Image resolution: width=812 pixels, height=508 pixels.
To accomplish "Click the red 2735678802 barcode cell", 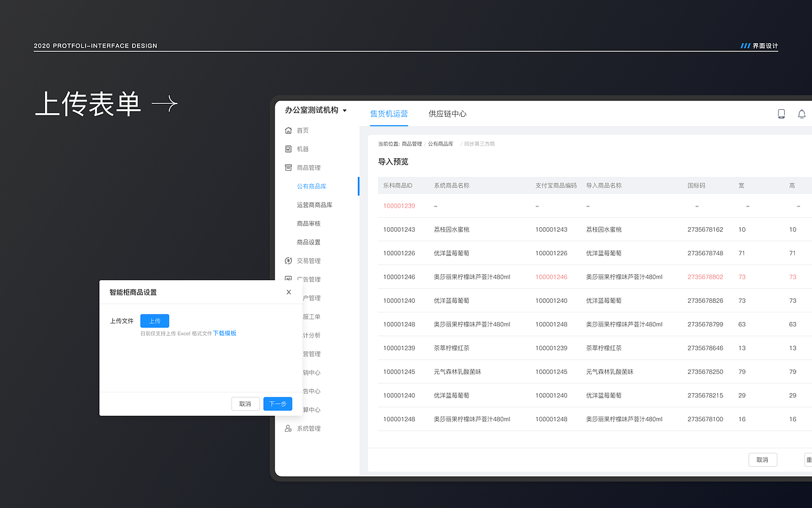I will 705,277.
